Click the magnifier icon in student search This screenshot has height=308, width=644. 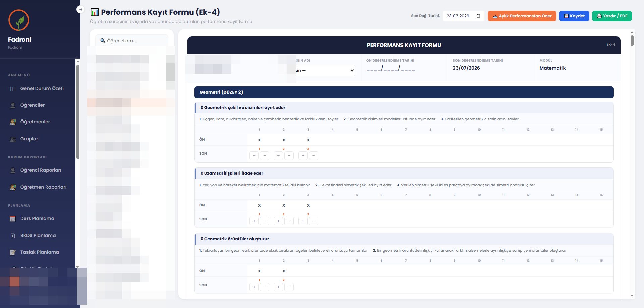click(x=103, y=41)
